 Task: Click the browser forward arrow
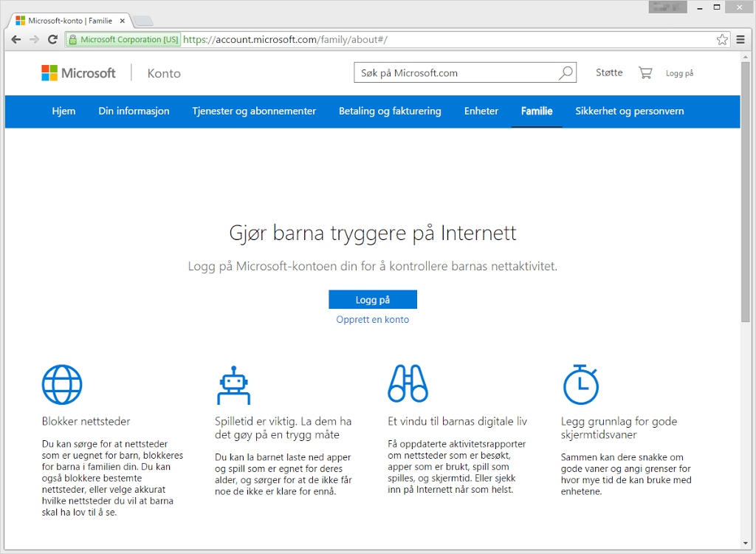pyautogui.click(x=34, y=40)
